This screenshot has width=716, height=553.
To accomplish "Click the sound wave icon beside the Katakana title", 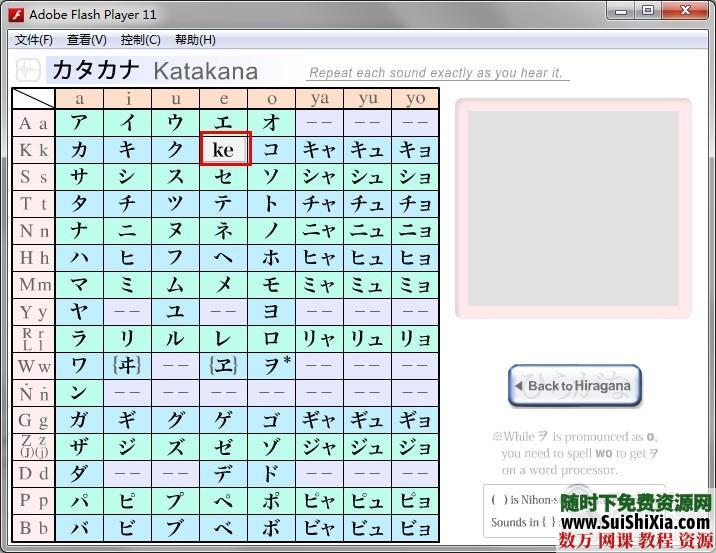I will pyautogui.click(x=28, y=71).
